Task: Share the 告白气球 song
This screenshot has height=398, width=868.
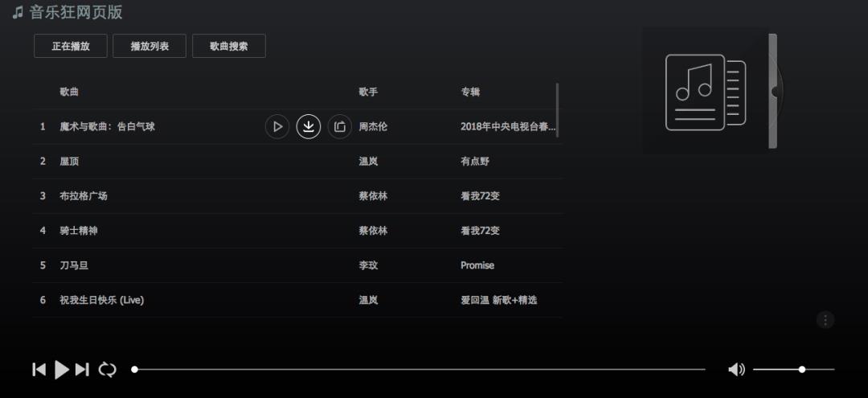Action: coord(340,127)
